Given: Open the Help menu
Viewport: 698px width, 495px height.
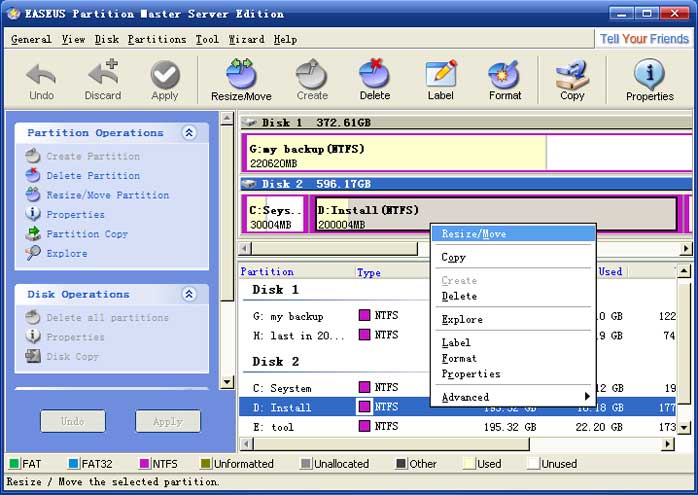Looking at the screenshot, I should tap(285, 40).
